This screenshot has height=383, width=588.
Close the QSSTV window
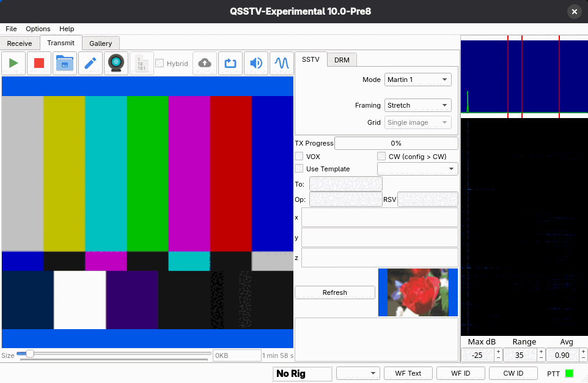click(574, 12)
